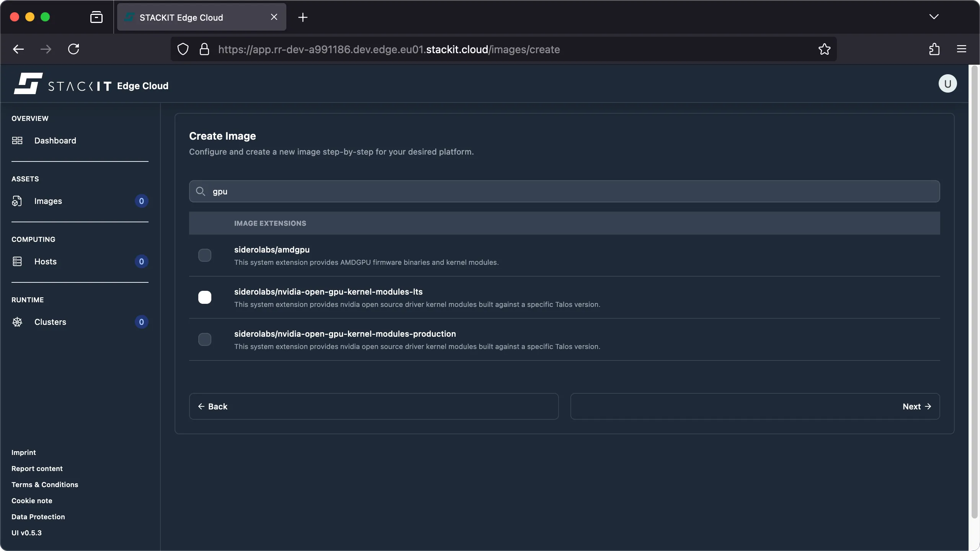The height and width of the screenshot is (551, 980).
Task: Bookmark this page with the star icon
Action: 824,49
